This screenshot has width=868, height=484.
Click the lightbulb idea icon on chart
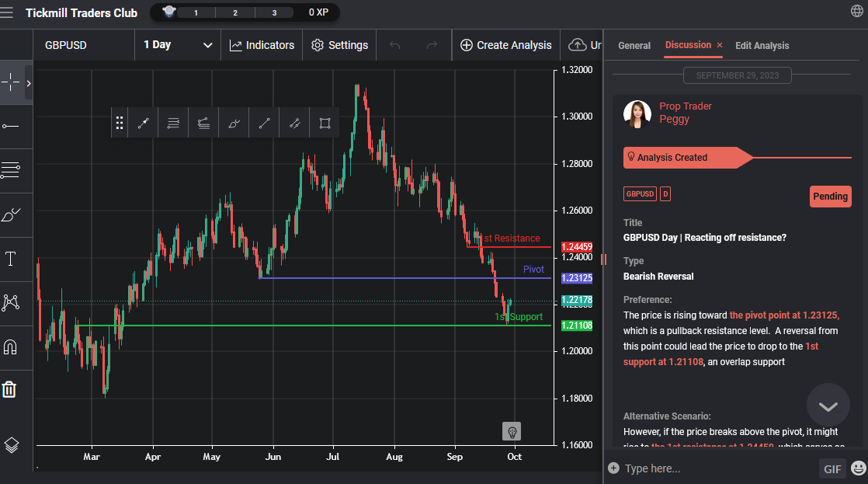(512, 431)
